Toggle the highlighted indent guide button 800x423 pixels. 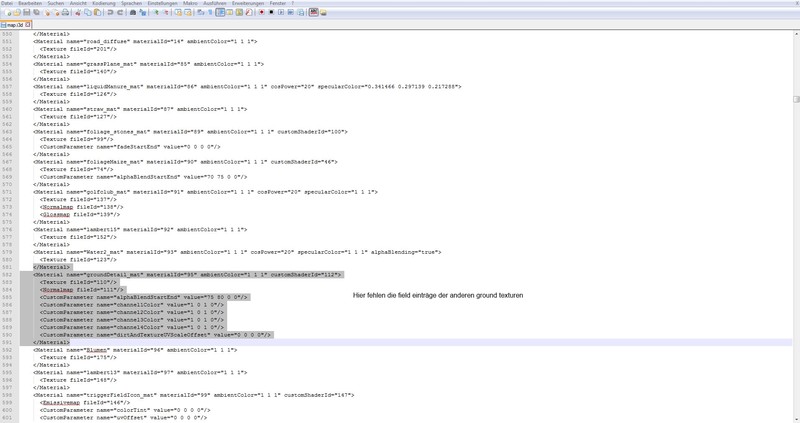[220, 12]
